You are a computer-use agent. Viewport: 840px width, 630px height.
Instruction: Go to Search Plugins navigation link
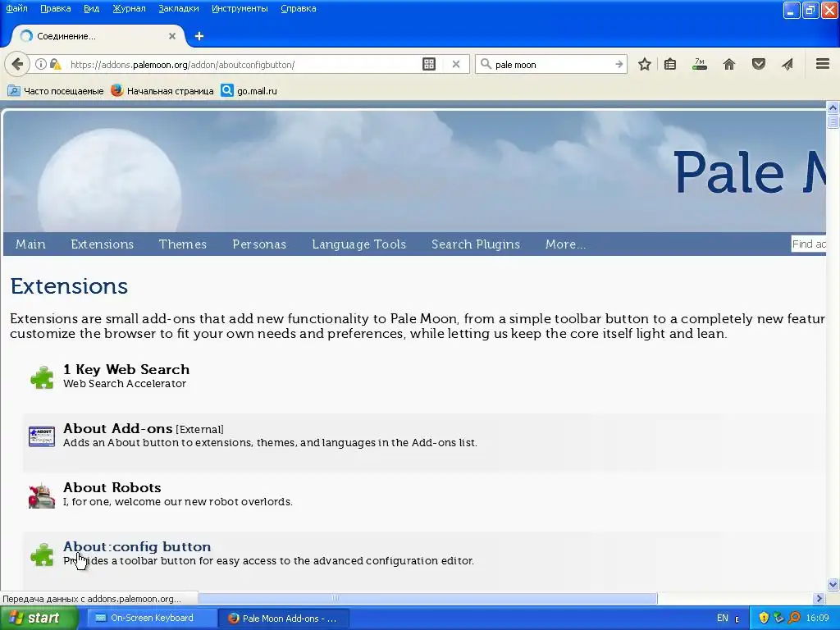point(476,244)
